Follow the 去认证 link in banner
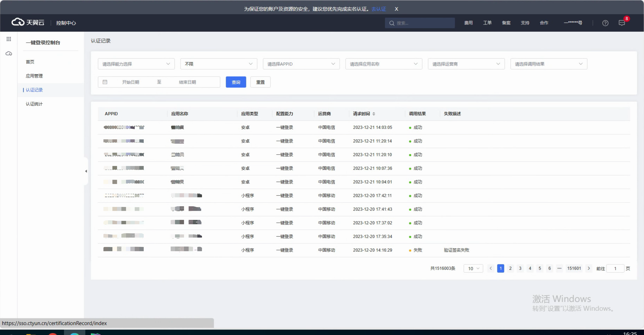 pyautogui.click(x=378, y=9)
